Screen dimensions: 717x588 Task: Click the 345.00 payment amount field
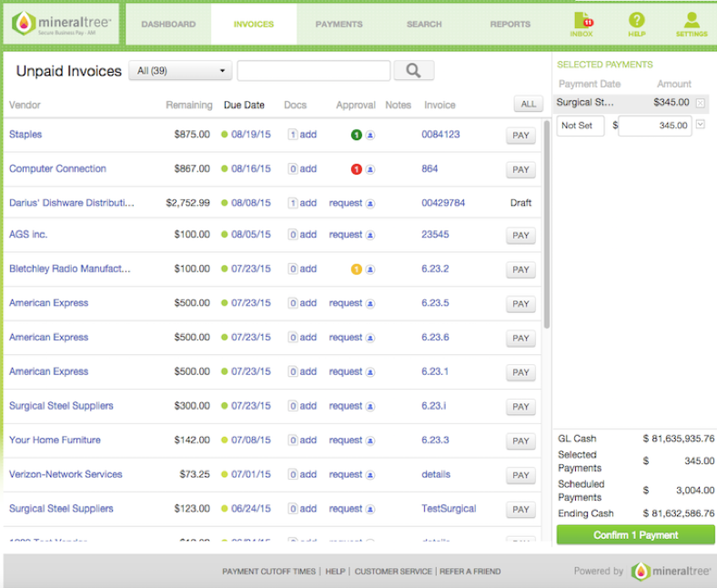click(x=655, y=126)
